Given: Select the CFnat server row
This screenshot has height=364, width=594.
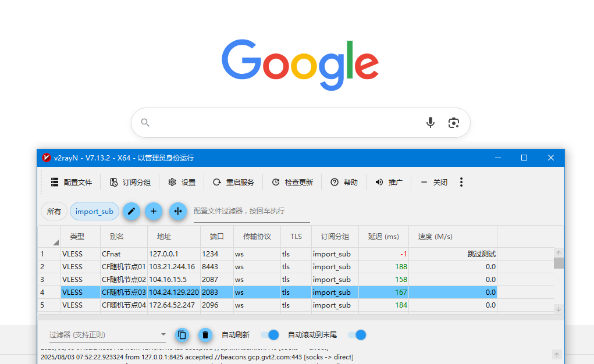Looking at the screenshot, I should (x=268, y=254).
